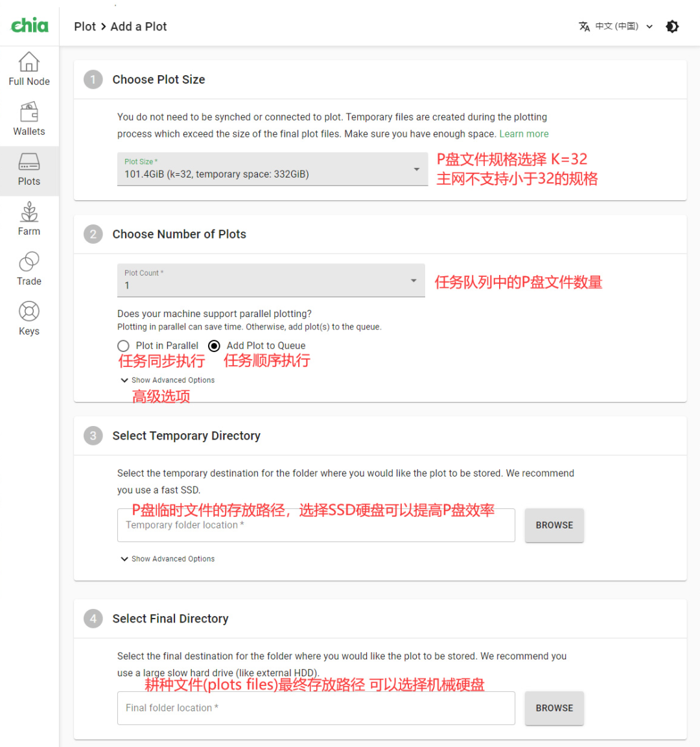The image size is (700, 747).
Task: Click the Plot breadcrumb item
Action: (x=85, y=27)
